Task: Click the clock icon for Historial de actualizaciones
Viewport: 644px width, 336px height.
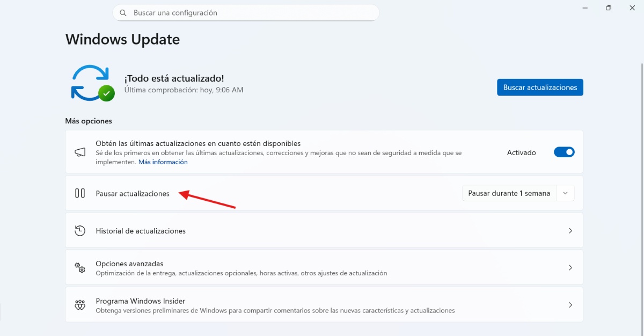Action: click(x=80, y=231)
